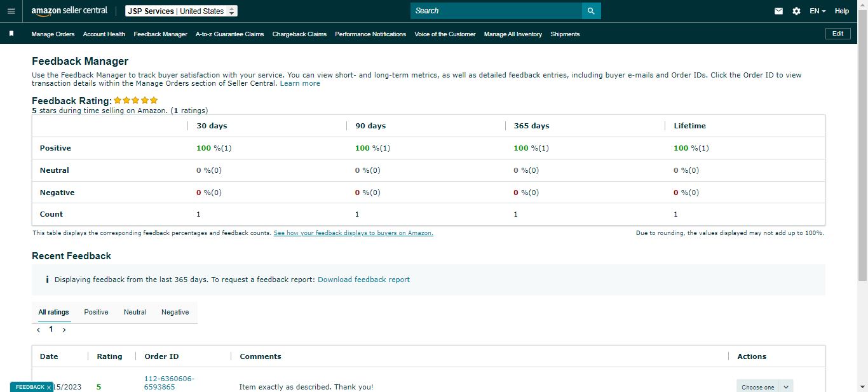Open Manage Orders in the nav bar

click(x=53, y=34)
